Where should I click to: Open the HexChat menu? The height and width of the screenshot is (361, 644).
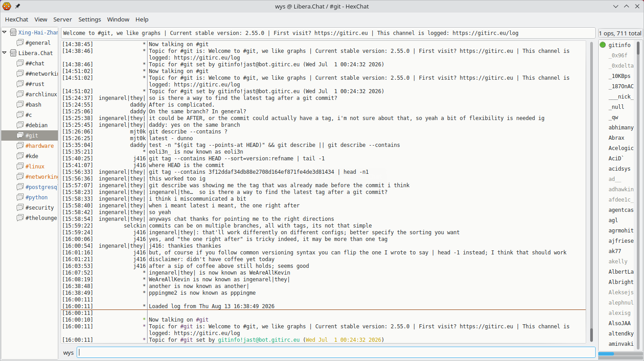click(x=17, y=19)
